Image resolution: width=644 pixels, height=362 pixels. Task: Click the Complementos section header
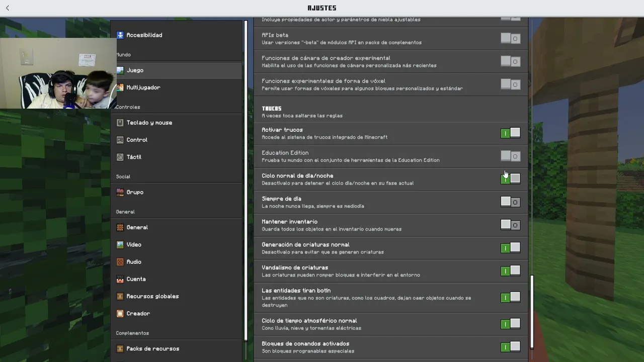click(132, 333)
